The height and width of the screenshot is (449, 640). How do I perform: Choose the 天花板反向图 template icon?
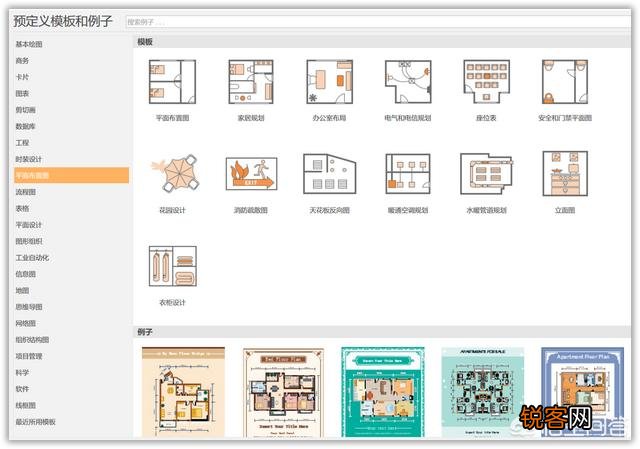(328, 175)
